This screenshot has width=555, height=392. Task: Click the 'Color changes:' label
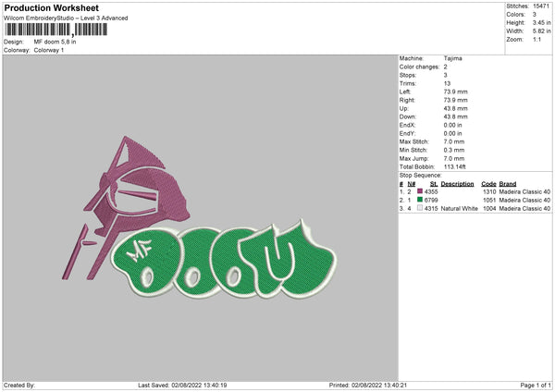tap(419, 67)
